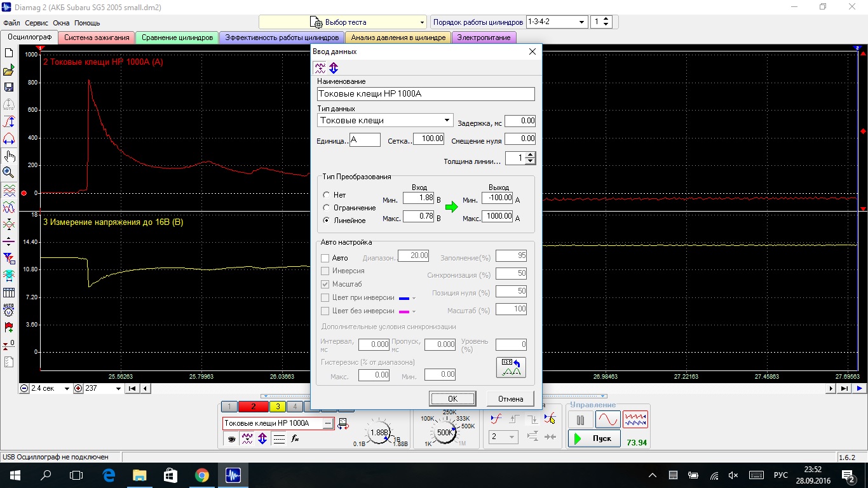Viewport: 868px width, 488px height.
Task: Enable the 'Авто' checkbox
Action: tap(325, 258)
